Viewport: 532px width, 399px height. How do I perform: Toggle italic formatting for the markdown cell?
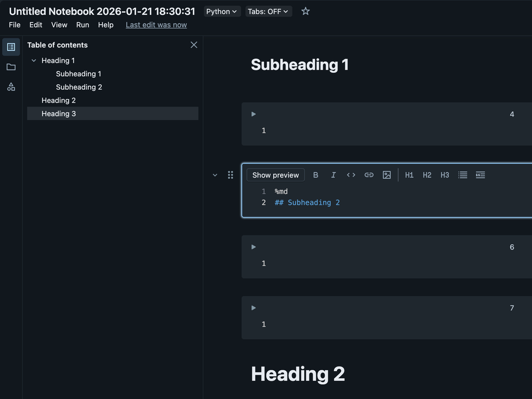pyautogui.click(x=333, y=174)
